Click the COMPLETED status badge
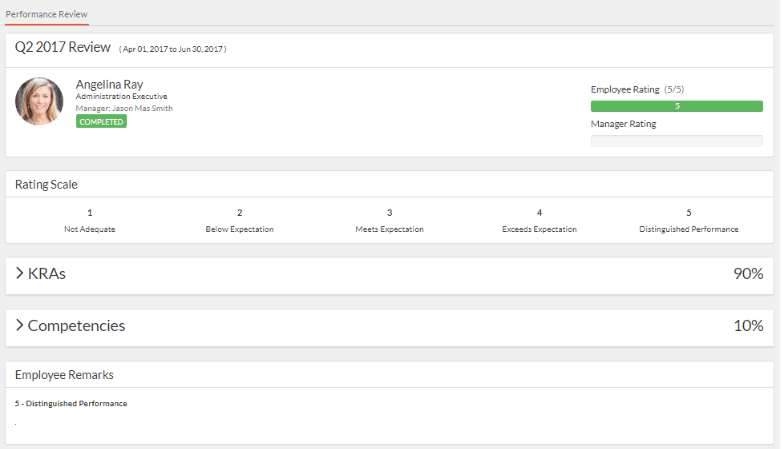This screenshot has width=782, height=449. point(101,121)
